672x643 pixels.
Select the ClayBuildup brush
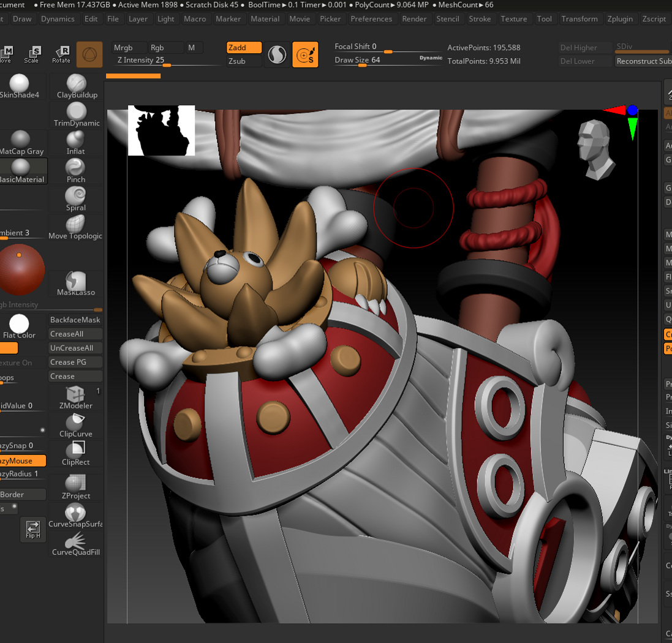[77, 86]
